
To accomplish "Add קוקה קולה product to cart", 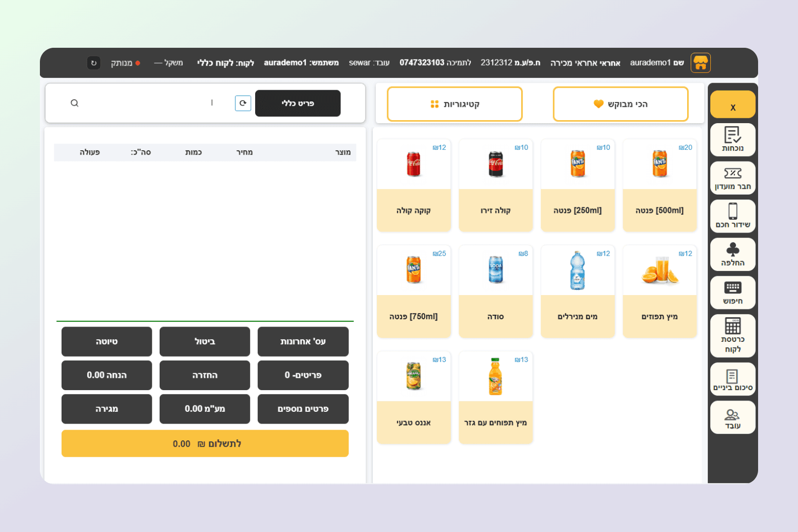I will pyautogui.click(x=414, y=185).
